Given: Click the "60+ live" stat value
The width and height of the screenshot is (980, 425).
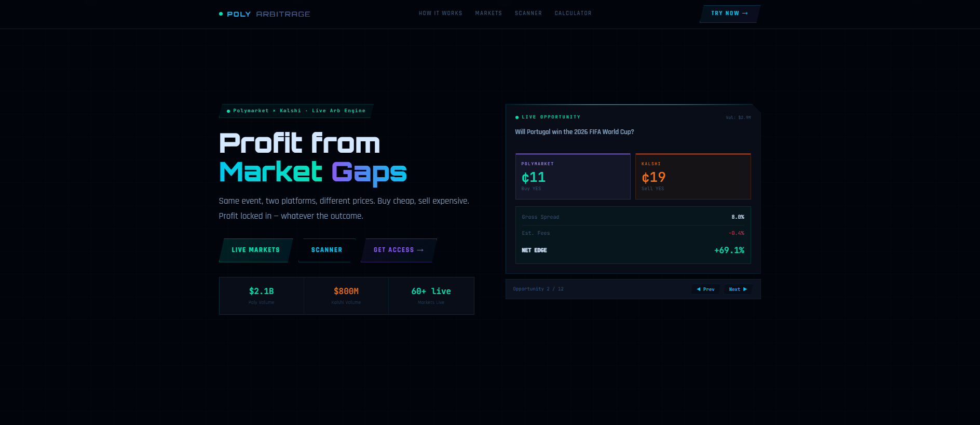Looking at the screenshot, I should pos(431,291).
